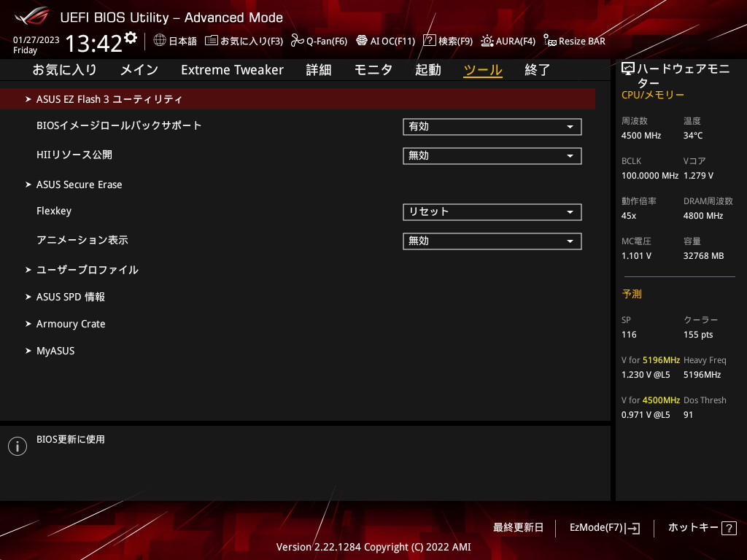
Task: Click the hardware monitor screen icon
Action: pos(628,69)
